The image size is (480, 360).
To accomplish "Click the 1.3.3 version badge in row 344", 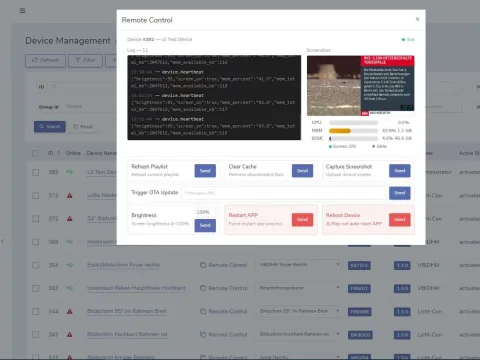I will (402, 312).
